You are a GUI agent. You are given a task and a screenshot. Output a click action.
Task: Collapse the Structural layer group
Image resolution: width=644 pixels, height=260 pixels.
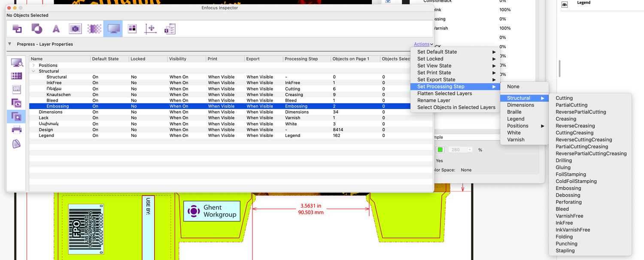[x=33, y=71]
